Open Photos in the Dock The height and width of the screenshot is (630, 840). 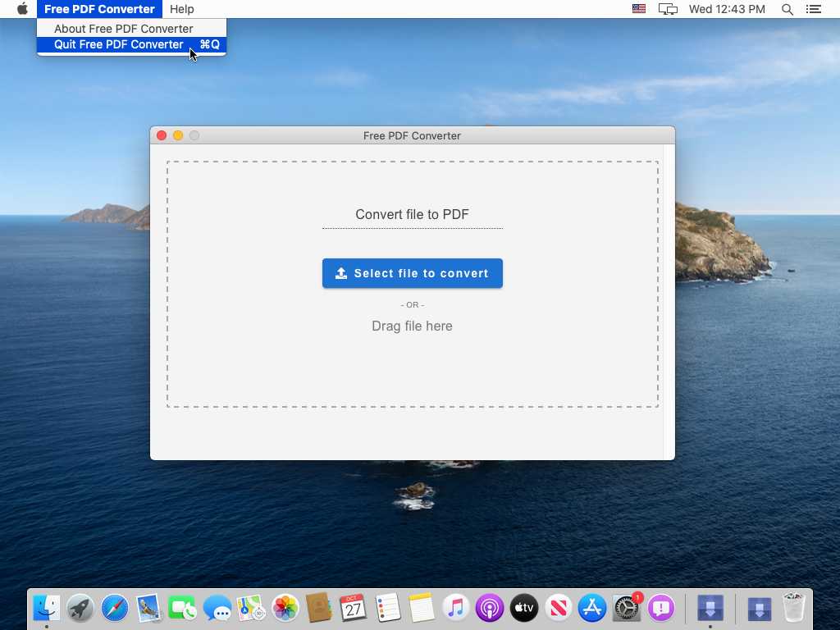point(285,608)
